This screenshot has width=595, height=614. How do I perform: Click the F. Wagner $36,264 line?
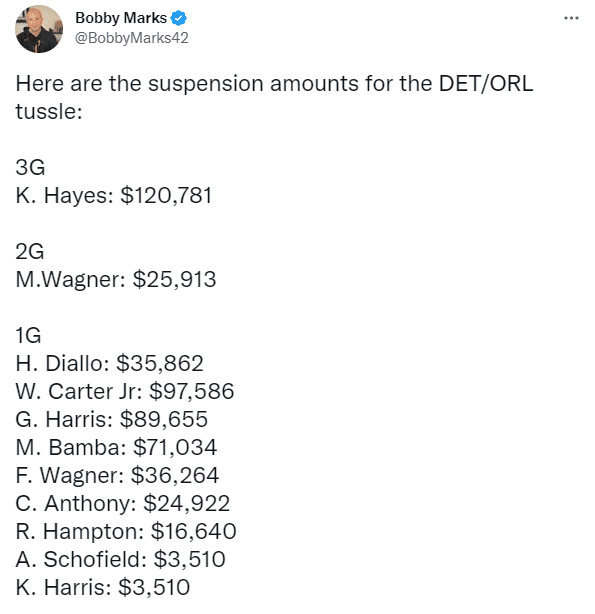[118, 475]
